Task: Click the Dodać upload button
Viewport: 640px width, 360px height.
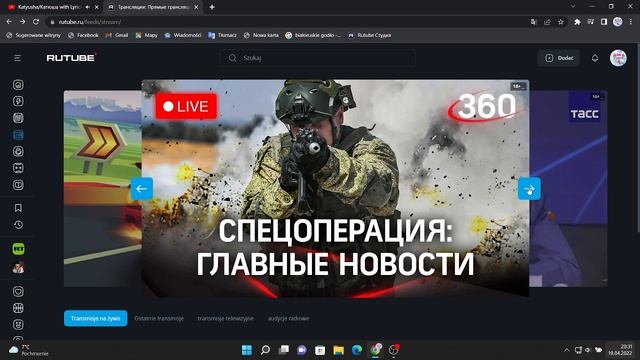Action: [559, 58]
